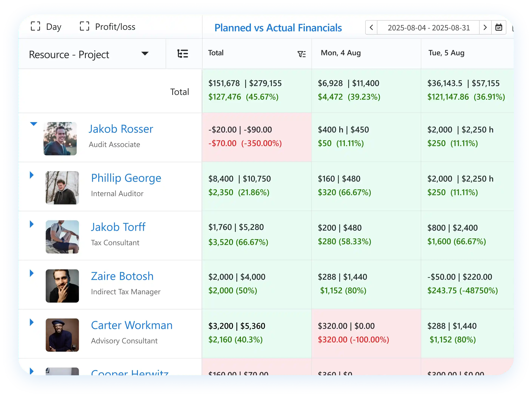Viewport: 532px width, 397px height.
Task: Click Phillip George's Mon cell $160 | $480
Action: [x=366, y=187]
